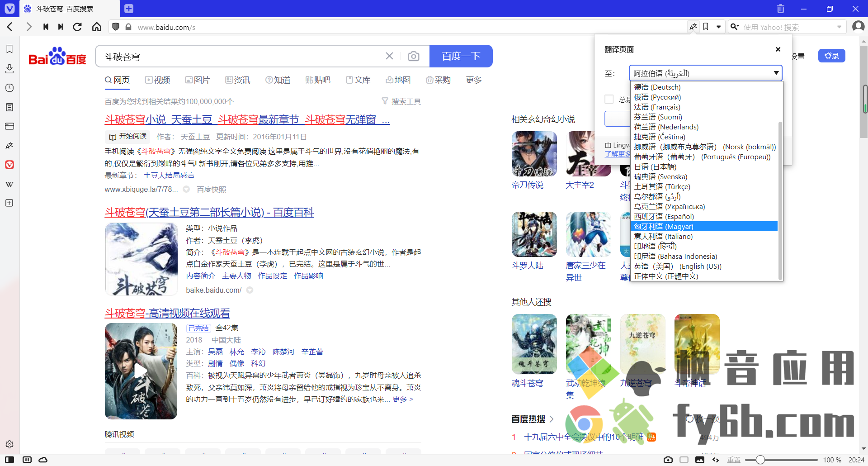Open the search engine selector icon
This screenshot has width=868, height=466.
[x=735, y=27]
